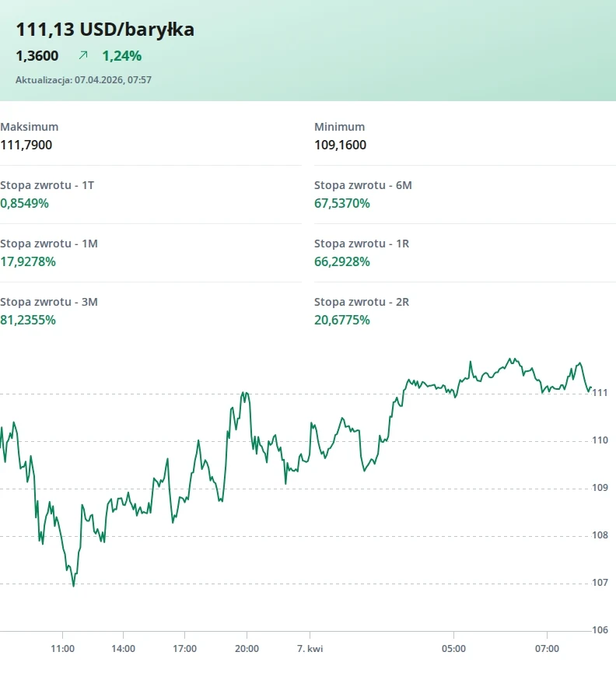The image size is (616, 673).
Task: Click the 111,13 USD/baryłka price heading
Action: (105, 30)
